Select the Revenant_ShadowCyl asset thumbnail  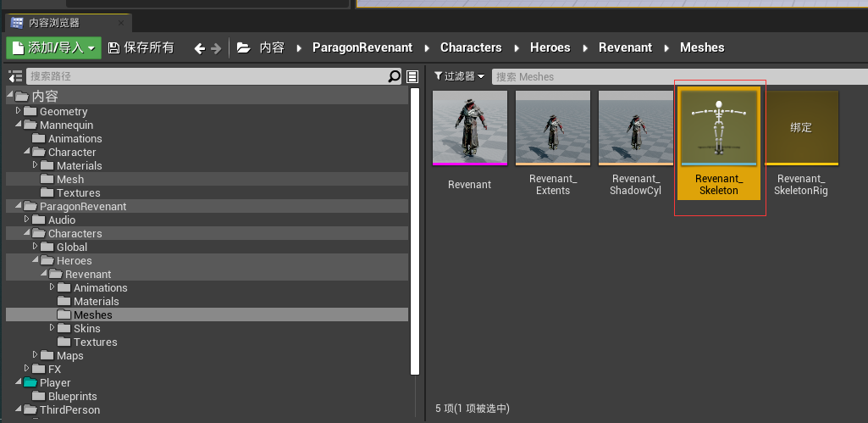pos(635,128)
